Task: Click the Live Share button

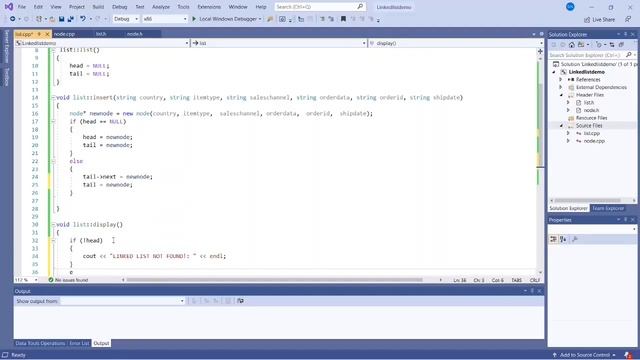Action: point(599,20)
